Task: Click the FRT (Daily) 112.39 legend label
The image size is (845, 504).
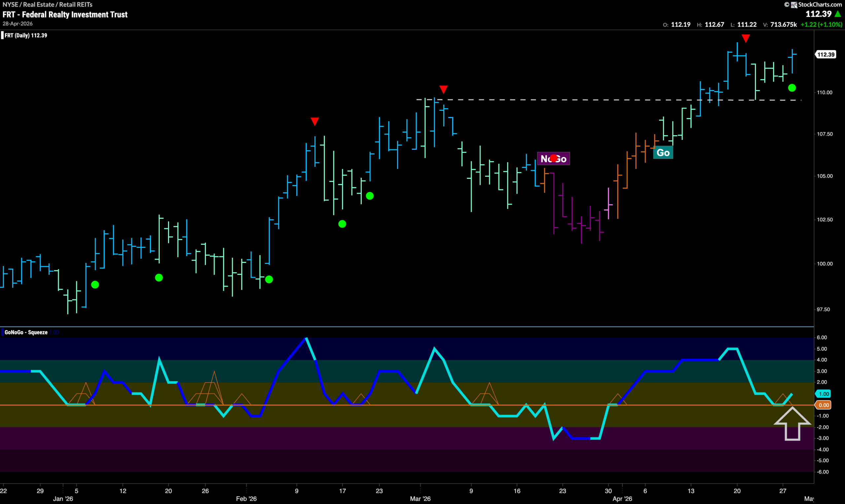Action: point(26,35)
